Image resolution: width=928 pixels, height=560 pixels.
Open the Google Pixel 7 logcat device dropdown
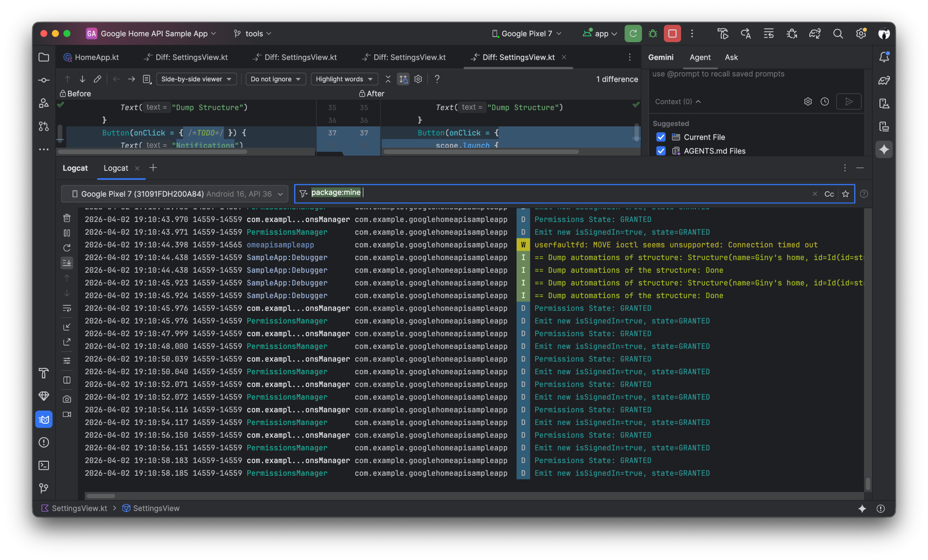tap(174, 194)
